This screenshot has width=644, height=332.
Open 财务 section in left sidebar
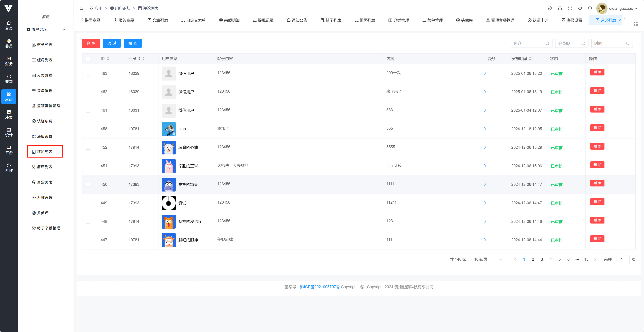coord(9,61)
